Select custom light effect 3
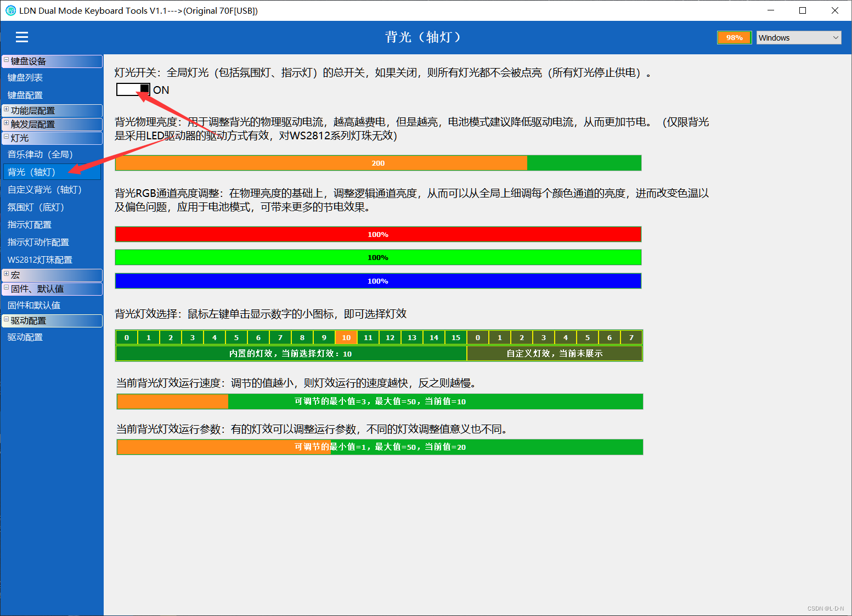The width and height of the screenshot is (852, 616). (x=544, y=337)
